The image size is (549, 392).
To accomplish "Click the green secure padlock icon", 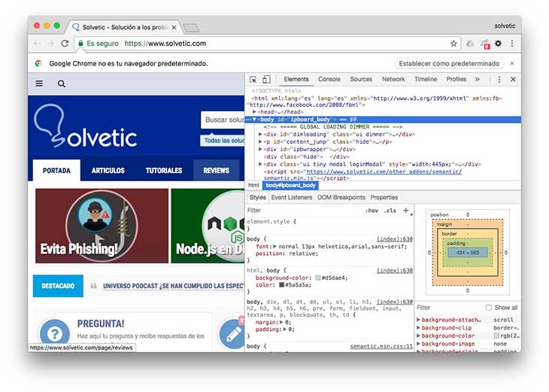I will pos(80,44).
